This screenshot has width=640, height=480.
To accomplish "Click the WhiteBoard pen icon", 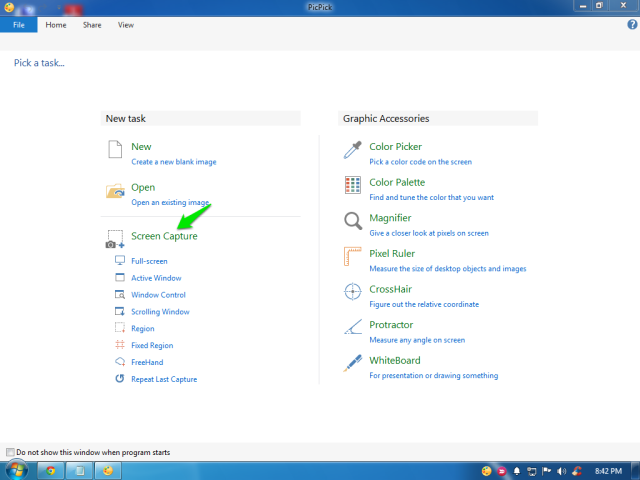I will 353,363.
